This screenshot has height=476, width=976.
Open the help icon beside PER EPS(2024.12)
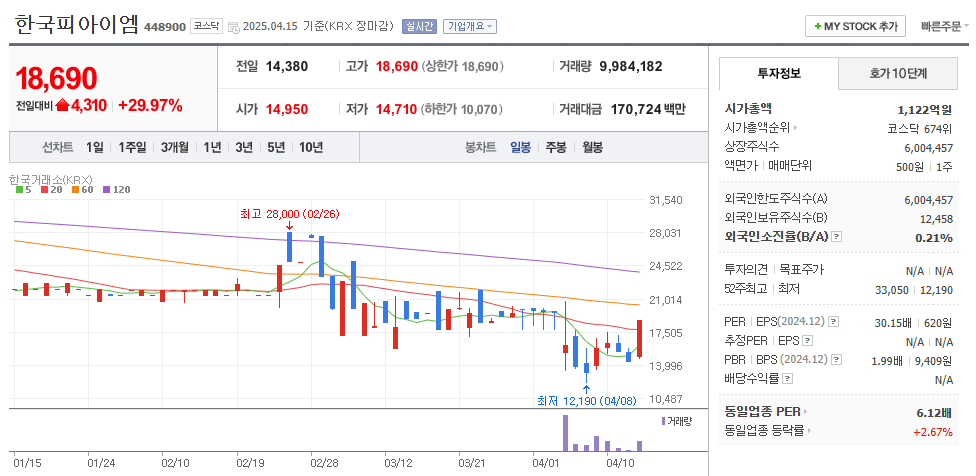[x=834, y=322]
